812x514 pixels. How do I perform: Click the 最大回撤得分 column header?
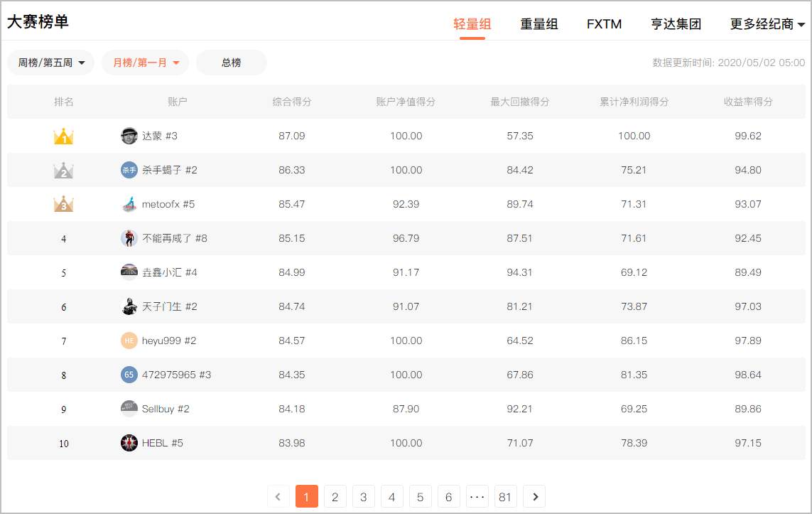520,102
